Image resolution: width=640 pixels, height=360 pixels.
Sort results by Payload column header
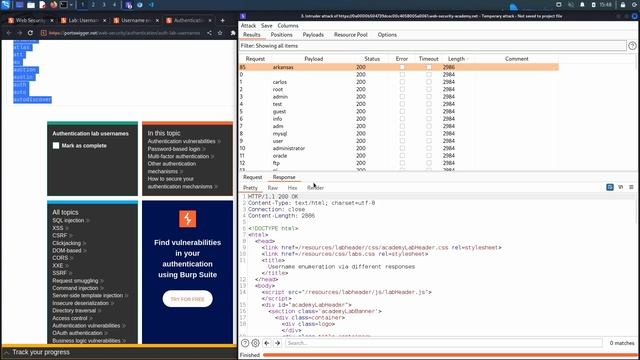[x=313, y=59]
